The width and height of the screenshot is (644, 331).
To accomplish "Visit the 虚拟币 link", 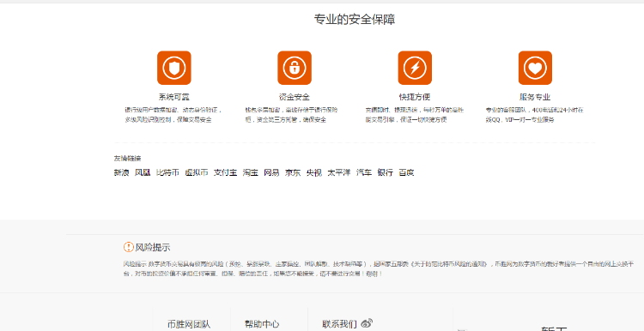I will (197, 172).
